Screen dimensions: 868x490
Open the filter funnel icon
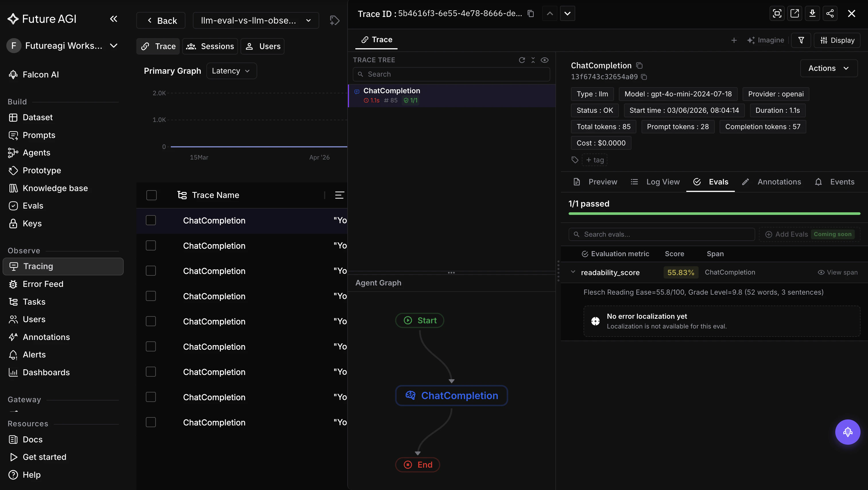tap(801, 40)
